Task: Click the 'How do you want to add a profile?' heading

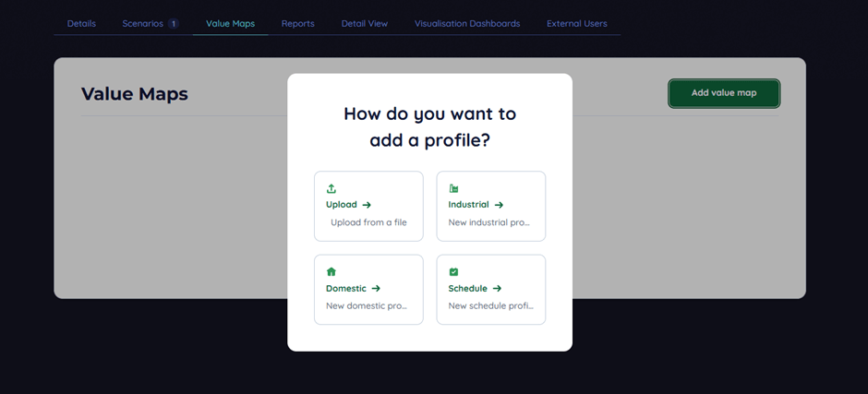Action: coord(429,126)
